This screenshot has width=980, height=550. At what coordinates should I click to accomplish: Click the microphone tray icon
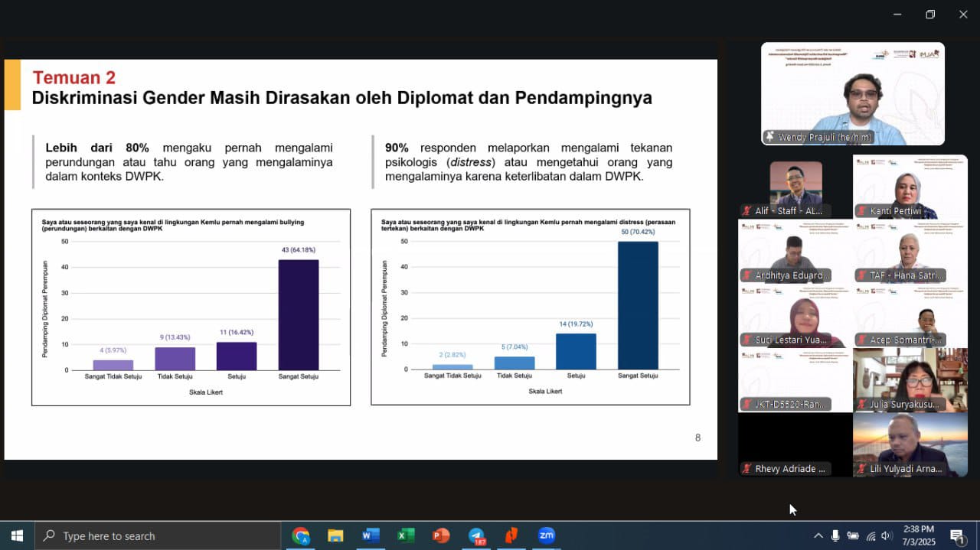pos(835,535)
